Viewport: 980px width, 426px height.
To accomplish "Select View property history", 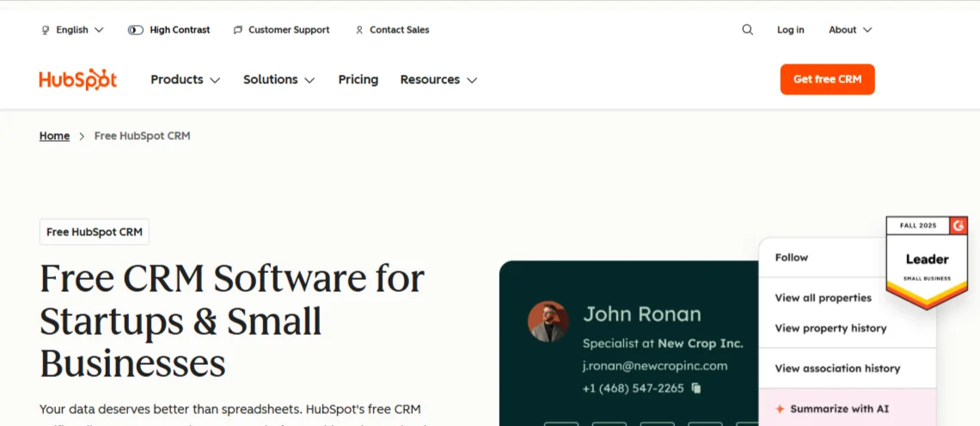I will click(x=830, y=328).
